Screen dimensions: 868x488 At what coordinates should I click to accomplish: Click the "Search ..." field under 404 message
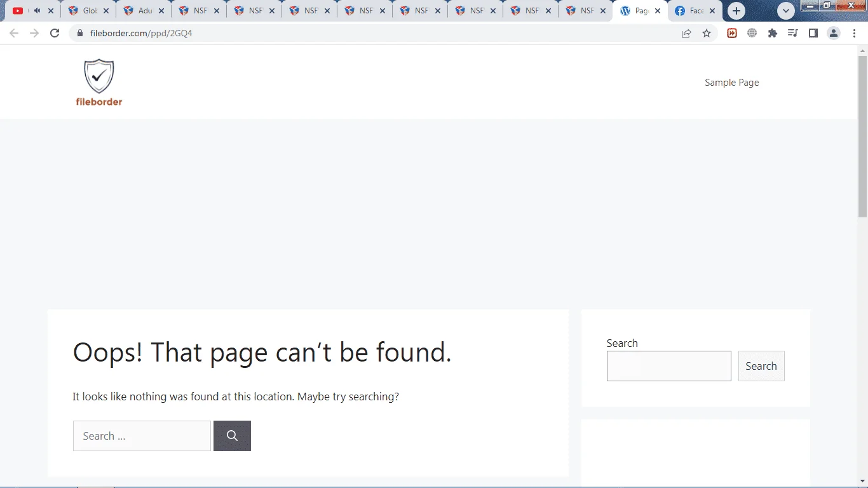(142, 436)
